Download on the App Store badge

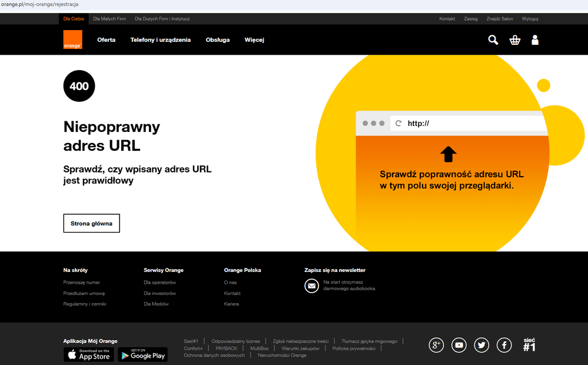88,354
